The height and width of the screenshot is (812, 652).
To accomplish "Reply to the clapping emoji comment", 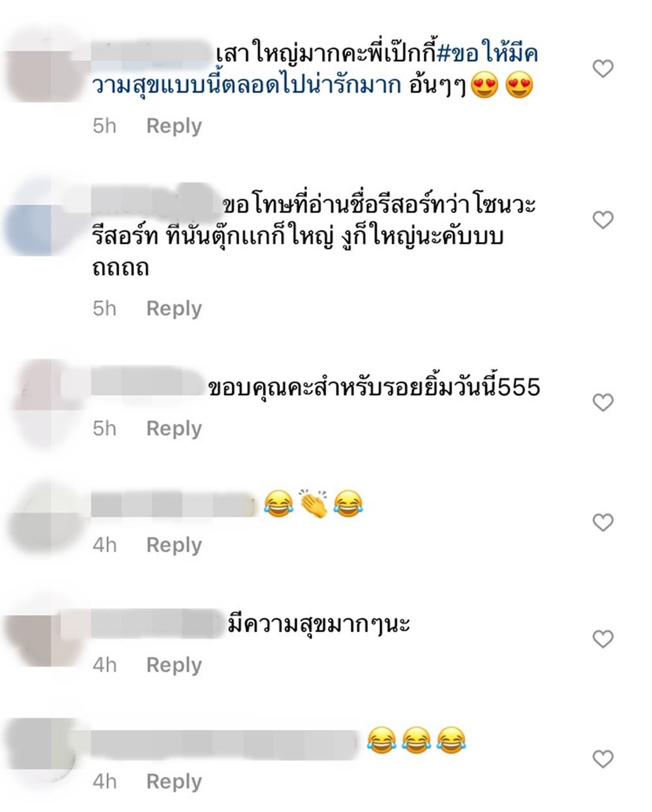I will 174,545.
